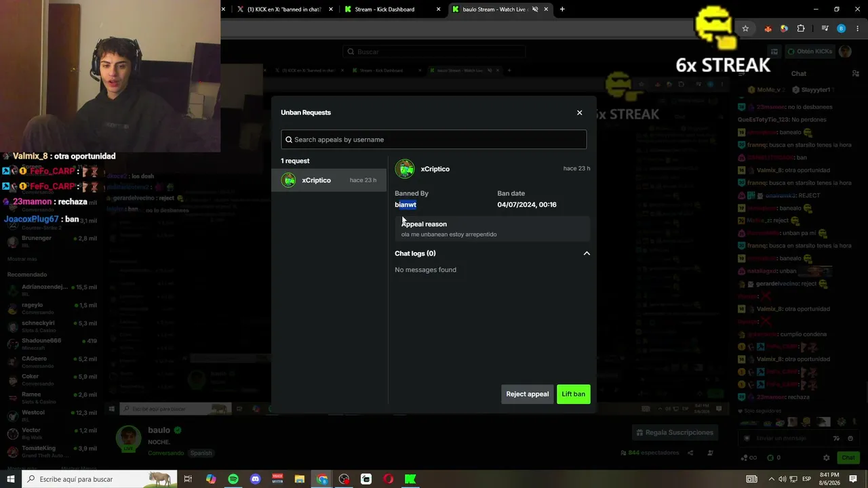The height and width of the screenshot is (488, 868).
Task: Click appeal text 'ola me unbanean estoy arrepentido'
Action: 449,235
